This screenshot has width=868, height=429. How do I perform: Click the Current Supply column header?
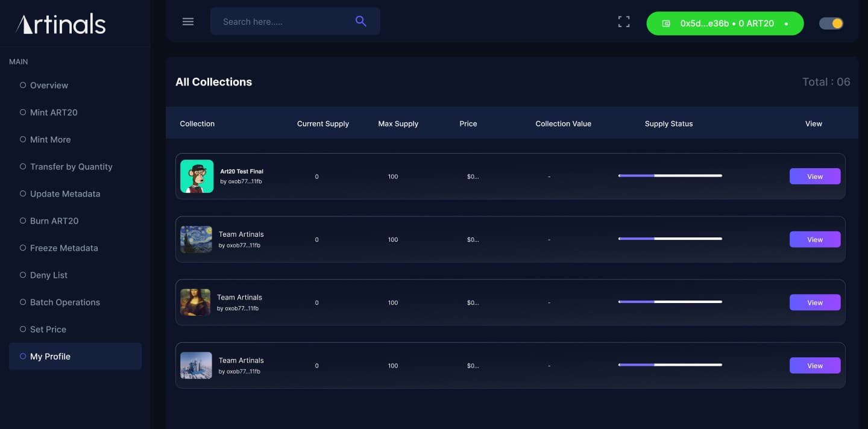[323, 124]
